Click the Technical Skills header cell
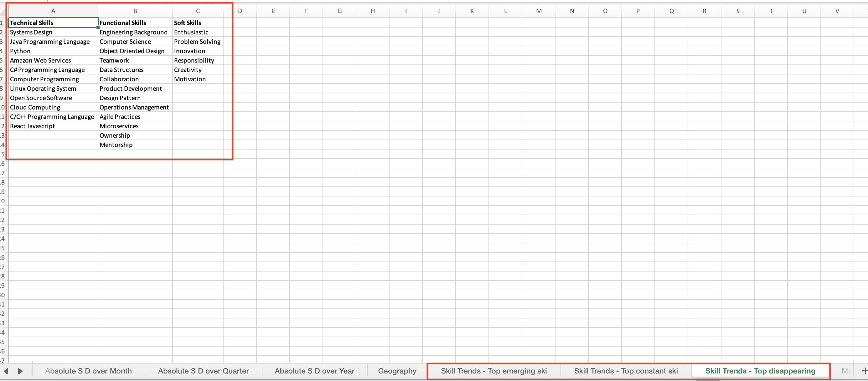The image size is (868, 381). click(53, 23)
